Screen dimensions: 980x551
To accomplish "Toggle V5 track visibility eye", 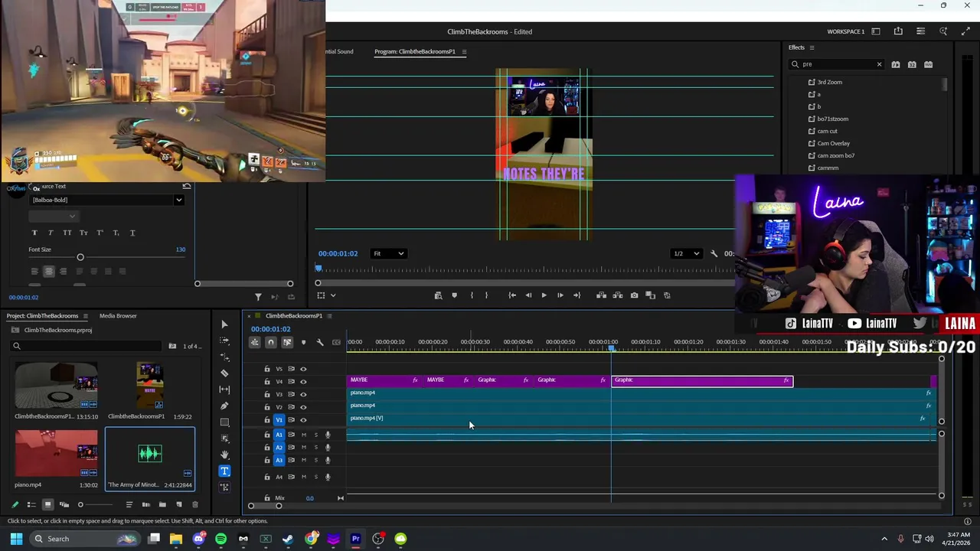I will (303, 369).
